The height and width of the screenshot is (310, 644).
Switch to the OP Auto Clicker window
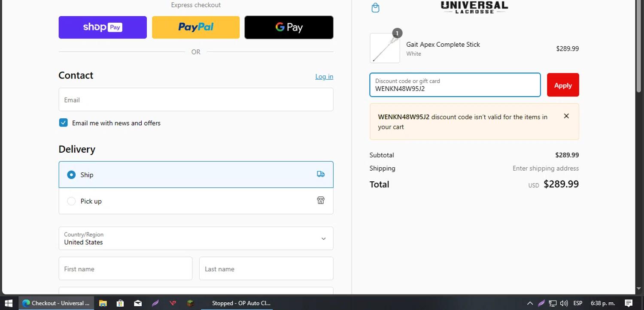(x=240, y=303)
